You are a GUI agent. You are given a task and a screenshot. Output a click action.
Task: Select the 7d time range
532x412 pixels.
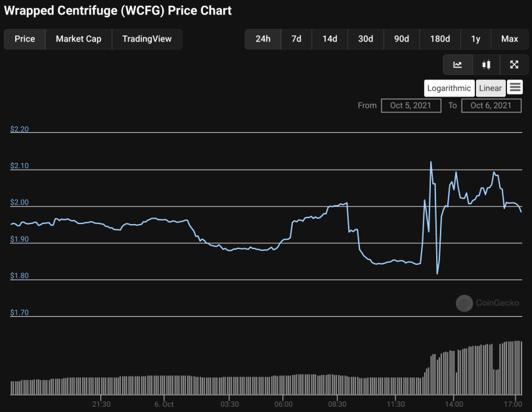point(296,39)
